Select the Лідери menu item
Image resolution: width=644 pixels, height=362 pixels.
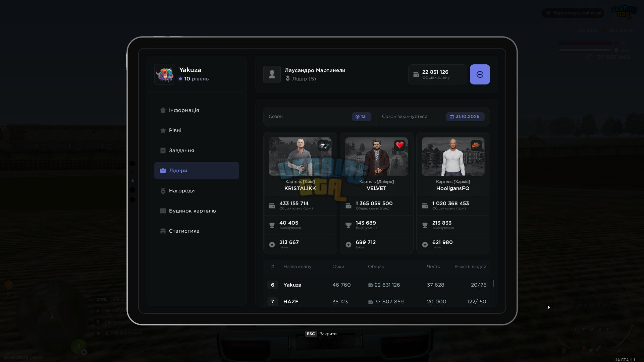point(196,171)
